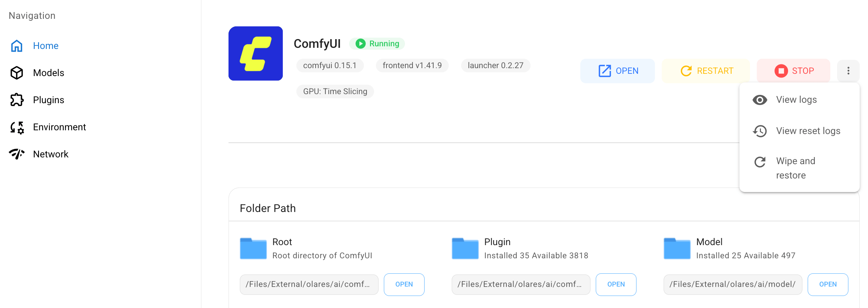The width and height of the screenshot is (868, 308).
Task: Click the Model folder icon
Action: [677, 249]
